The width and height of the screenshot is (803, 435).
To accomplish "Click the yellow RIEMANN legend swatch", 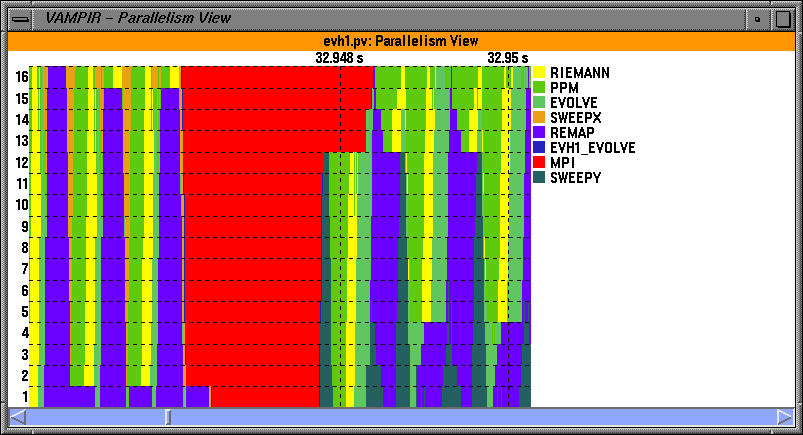I will [x=539, y=72].
